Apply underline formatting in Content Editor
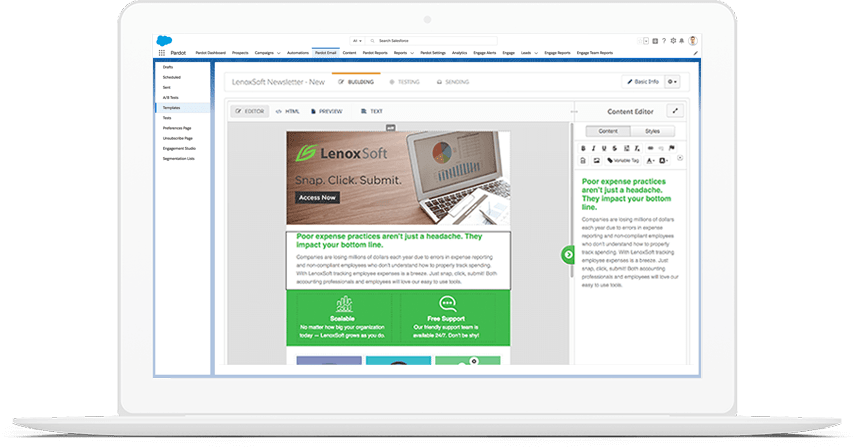 604,148
